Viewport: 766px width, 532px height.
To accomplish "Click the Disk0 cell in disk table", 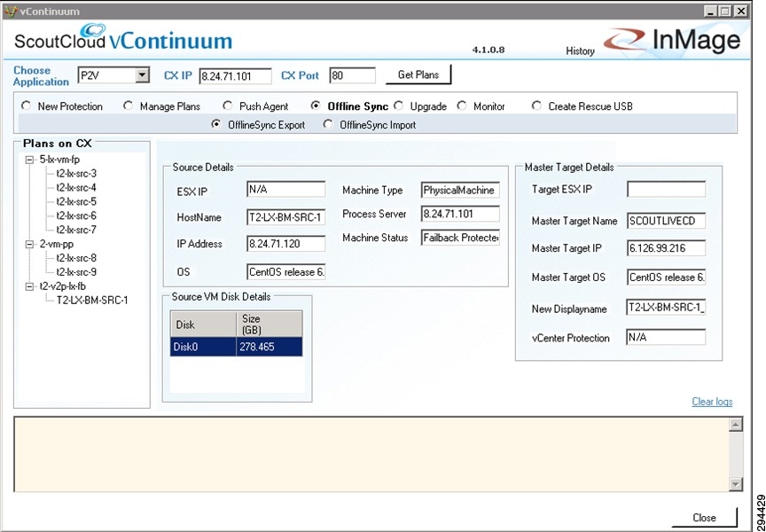I will [203, 347].
